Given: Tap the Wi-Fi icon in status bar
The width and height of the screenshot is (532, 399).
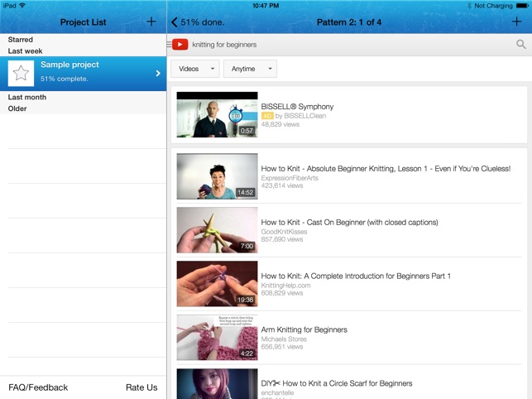Looking at the screenshot, I should pyautogui.click(x=22, y=6).
